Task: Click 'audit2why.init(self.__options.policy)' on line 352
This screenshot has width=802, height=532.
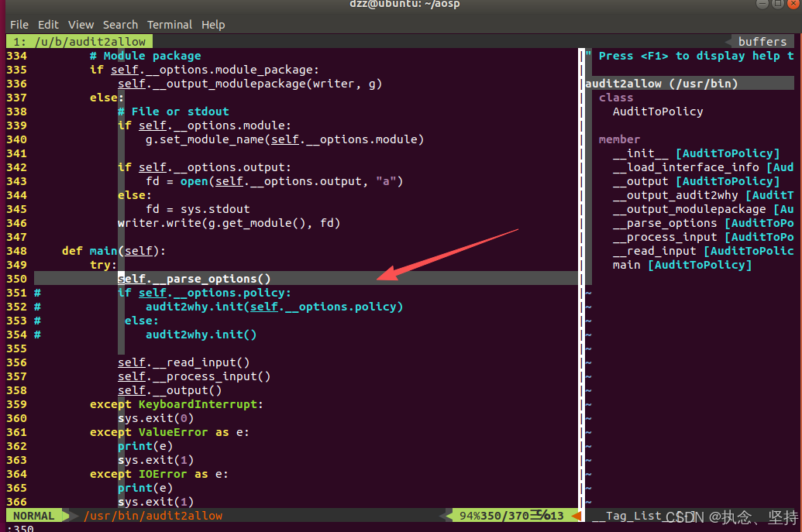Action: (x=274, y=307)
